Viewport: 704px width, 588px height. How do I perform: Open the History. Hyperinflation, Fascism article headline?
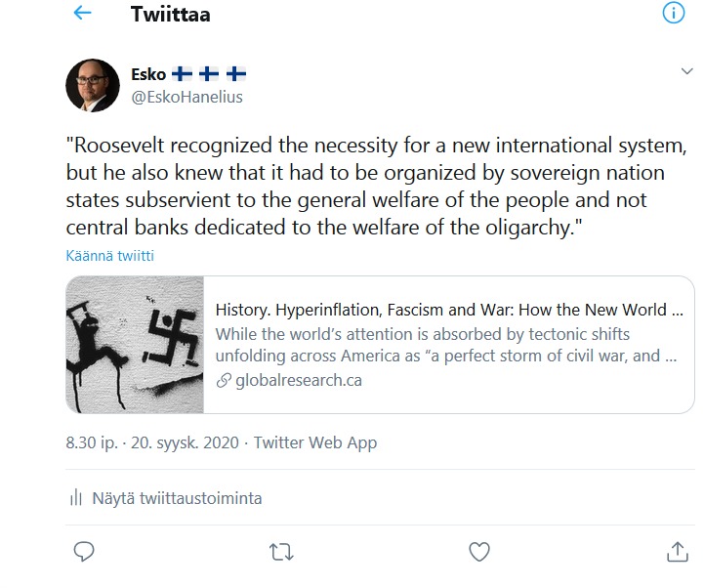coord(448,311)
